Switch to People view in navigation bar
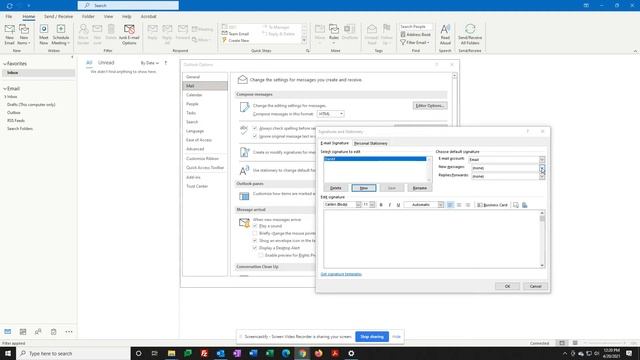 38,331
